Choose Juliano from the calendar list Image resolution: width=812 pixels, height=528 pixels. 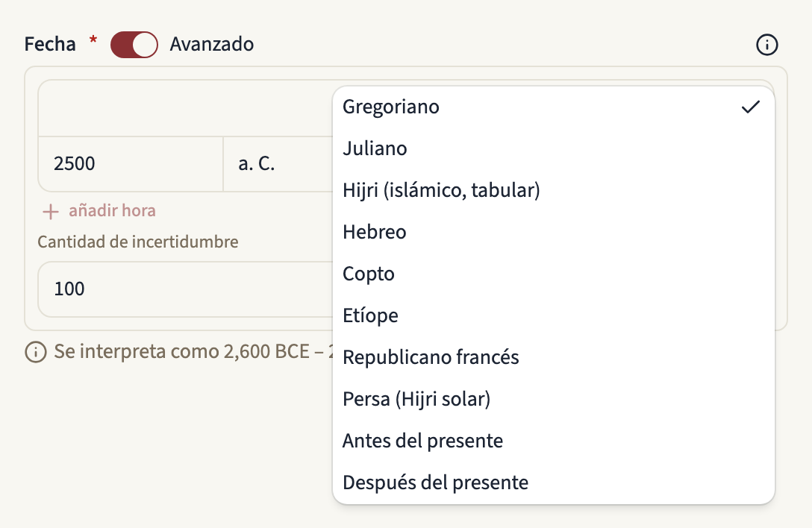click(x=554, y=148)
